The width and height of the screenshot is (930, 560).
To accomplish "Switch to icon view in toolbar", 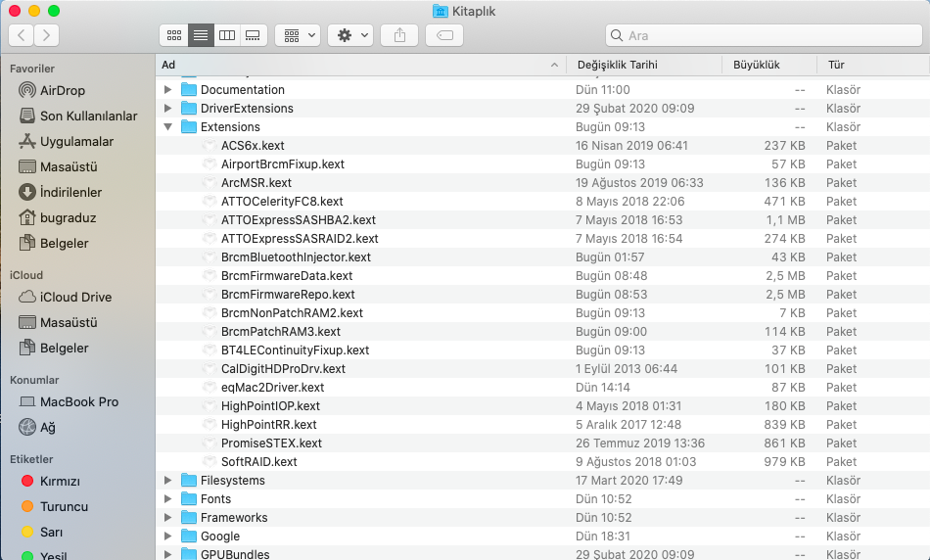I will point(174,35).
